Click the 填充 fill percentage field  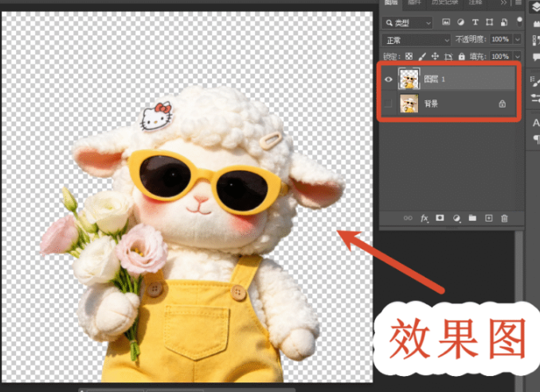(x=501, y=56)
